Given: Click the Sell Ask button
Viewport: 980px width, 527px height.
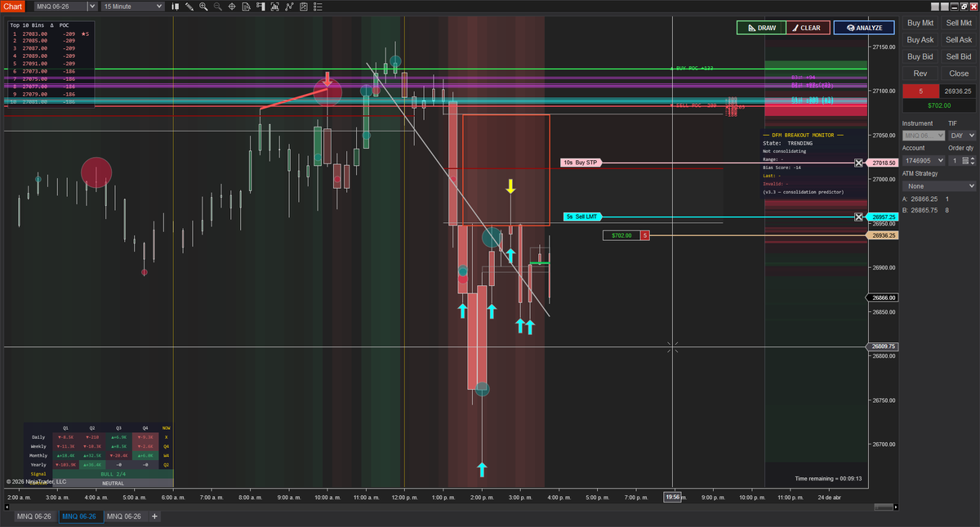Looking at the screenshot, I should [x=959, y=40].
